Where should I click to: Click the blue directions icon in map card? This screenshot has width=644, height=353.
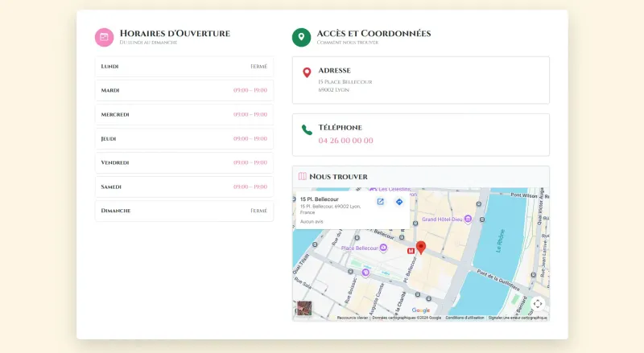pyautogui.click(x=399, y=202)
